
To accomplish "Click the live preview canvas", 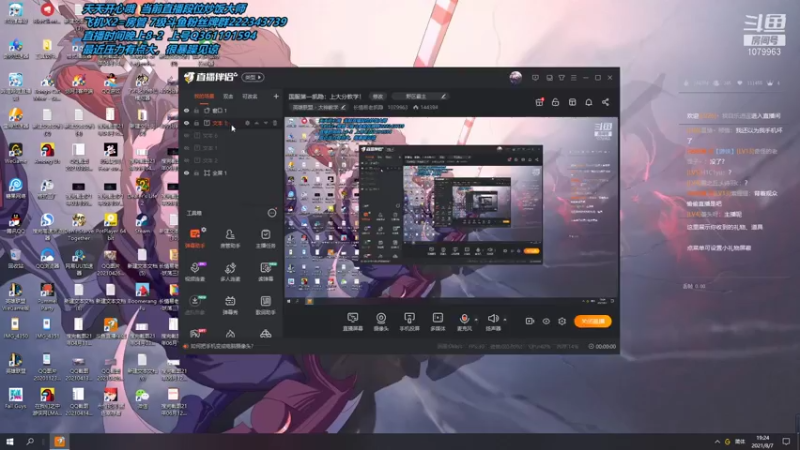I will pos(451,207).
